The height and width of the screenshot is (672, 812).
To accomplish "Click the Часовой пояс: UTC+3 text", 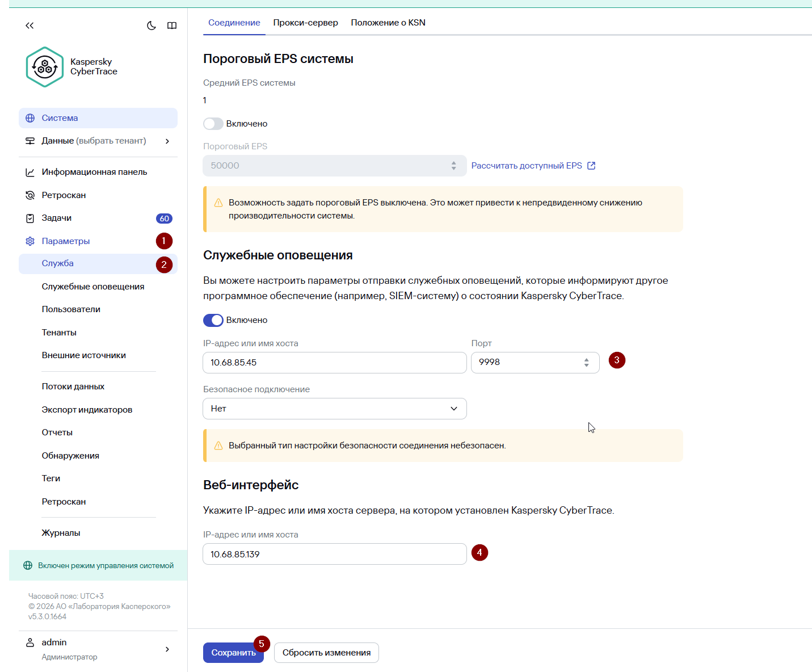I will tap(66, 596).
